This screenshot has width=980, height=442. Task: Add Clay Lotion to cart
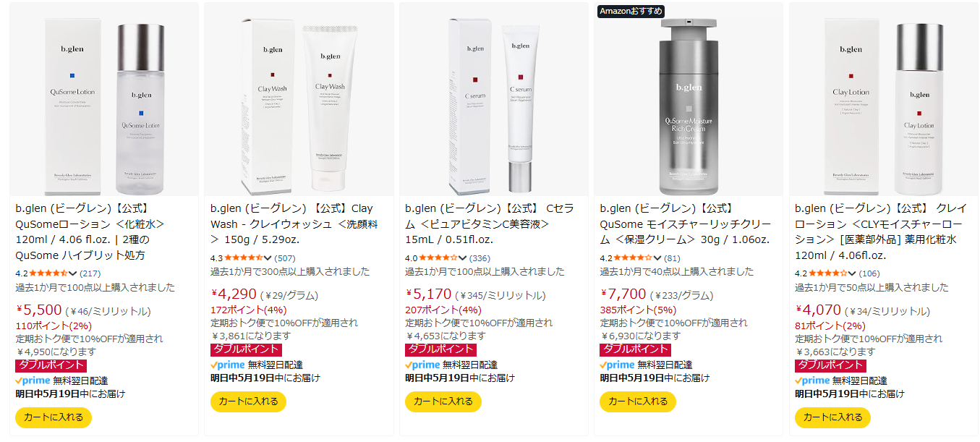point(832,417)
